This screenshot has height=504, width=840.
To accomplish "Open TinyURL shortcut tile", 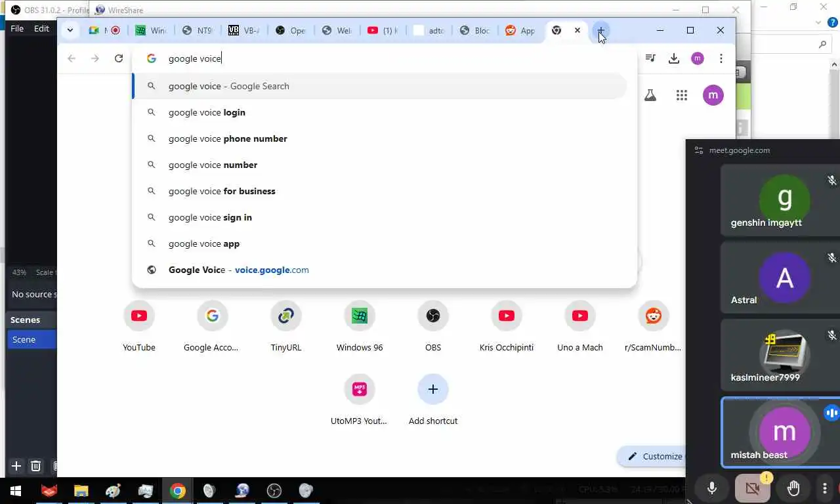I will pyautogui.click(x=286, y=326).
